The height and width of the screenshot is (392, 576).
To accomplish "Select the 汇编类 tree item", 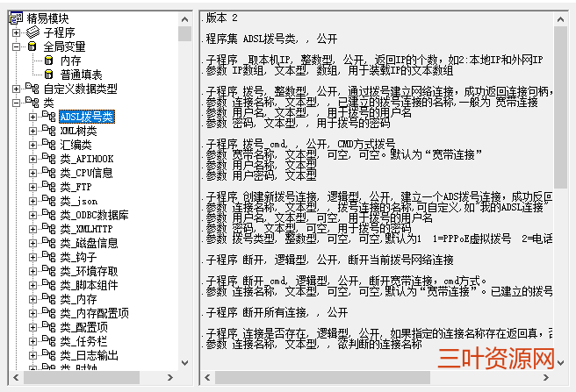I will coord(76,145).
